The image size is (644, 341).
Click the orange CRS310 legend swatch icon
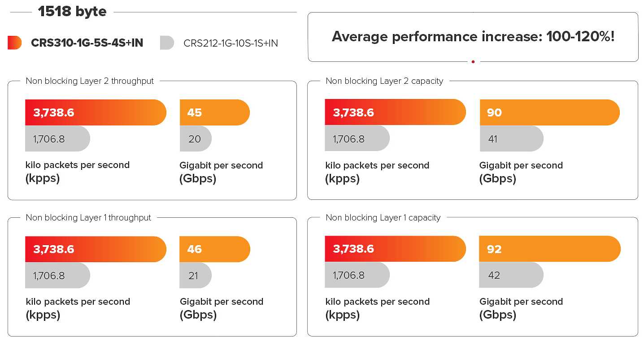(15, 43)
